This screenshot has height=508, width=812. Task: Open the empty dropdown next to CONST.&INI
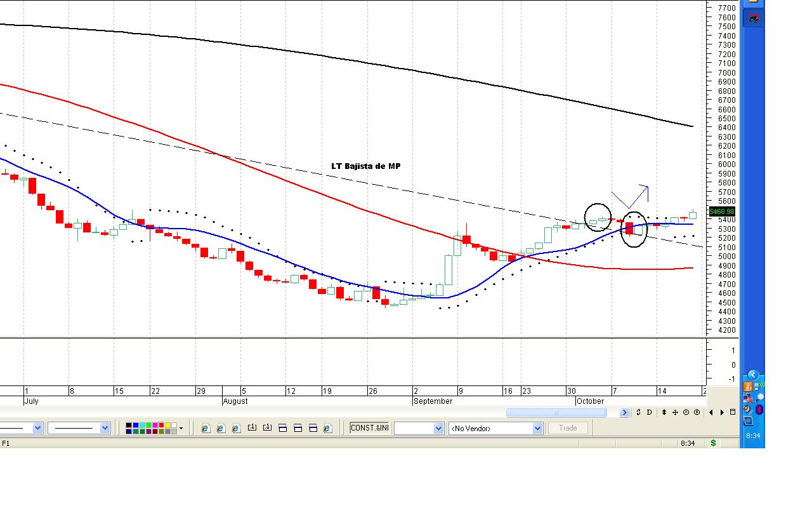[x=438, y=429]
